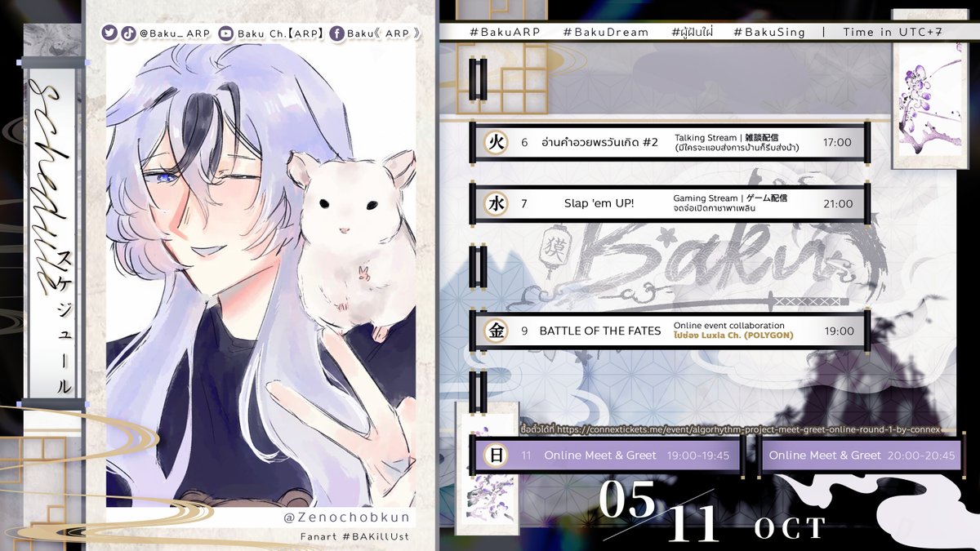Open the fanart illustration with the hamster
Viewport: 980px width, 551px height.
click(261, 275)
